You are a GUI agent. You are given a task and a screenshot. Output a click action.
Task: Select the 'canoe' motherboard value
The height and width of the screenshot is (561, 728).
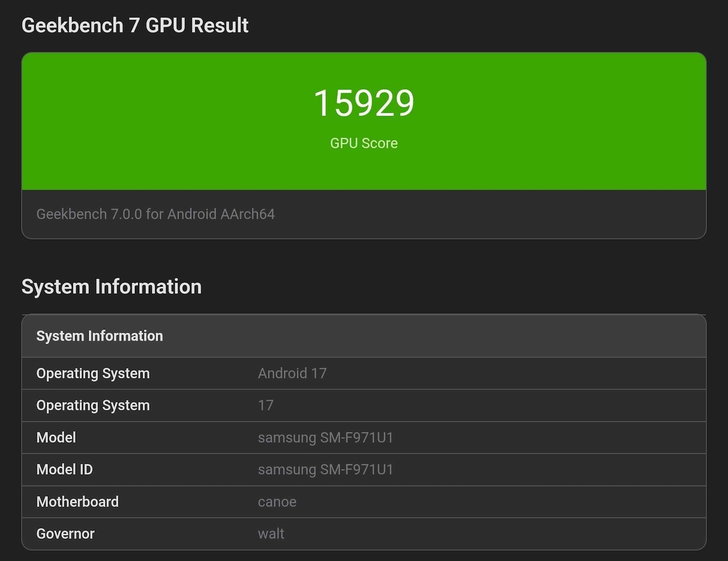point(277,502)
